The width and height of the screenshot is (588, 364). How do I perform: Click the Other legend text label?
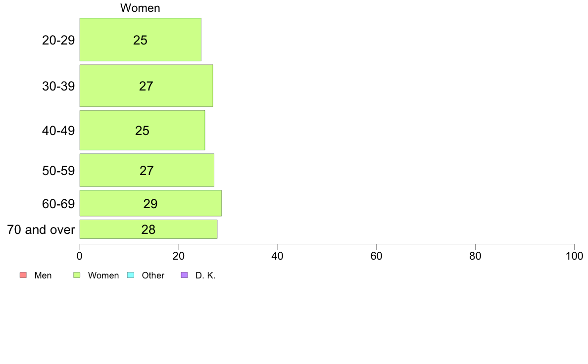153,275
